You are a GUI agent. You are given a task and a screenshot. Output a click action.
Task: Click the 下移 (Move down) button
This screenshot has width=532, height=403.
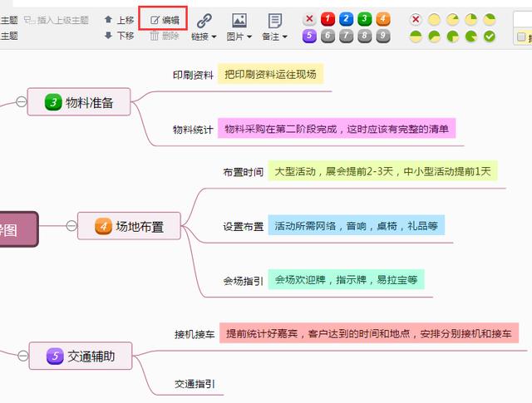pyautogui.click(x=118, y=36)
